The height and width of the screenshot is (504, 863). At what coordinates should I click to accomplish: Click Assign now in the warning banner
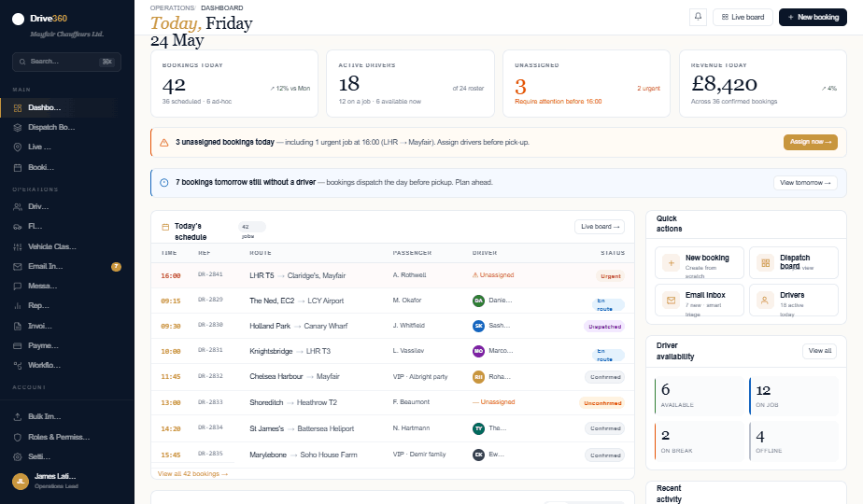point(810,142)
